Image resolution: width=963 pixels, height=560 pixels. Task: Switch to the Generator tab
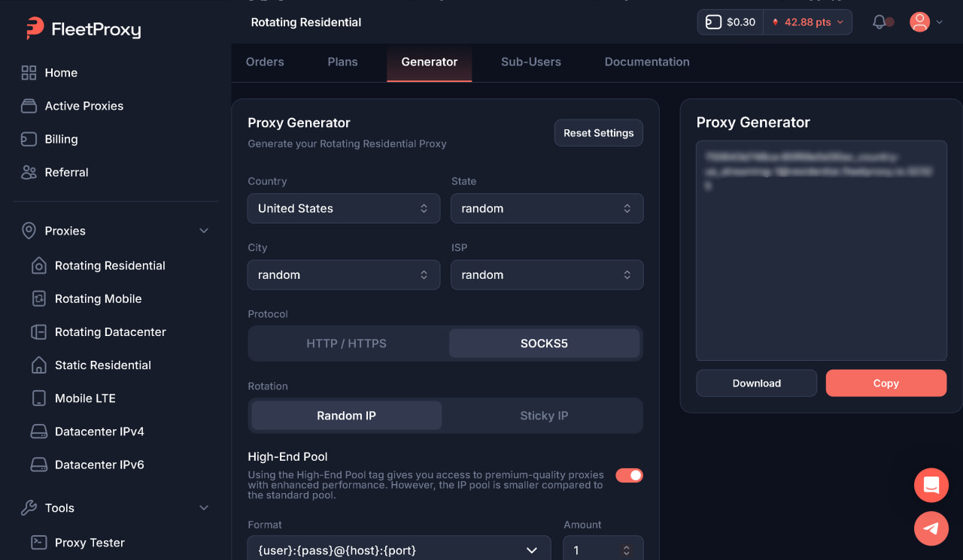430,62
